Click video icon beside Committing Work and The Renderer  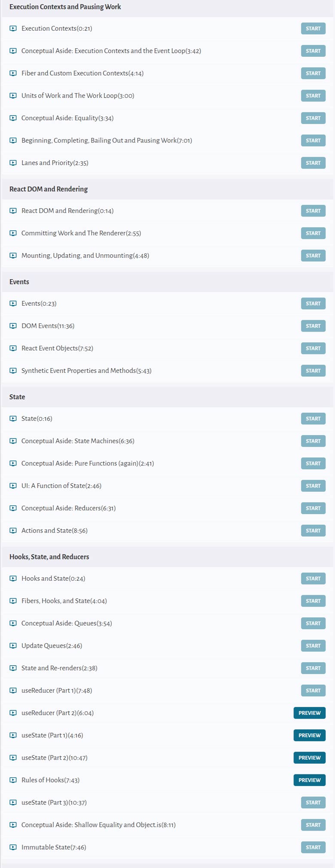click(13, 233)
